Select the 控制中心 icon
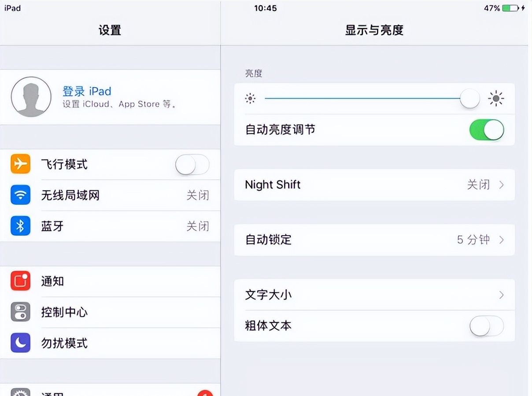532x396 pixels. point(20,312)
